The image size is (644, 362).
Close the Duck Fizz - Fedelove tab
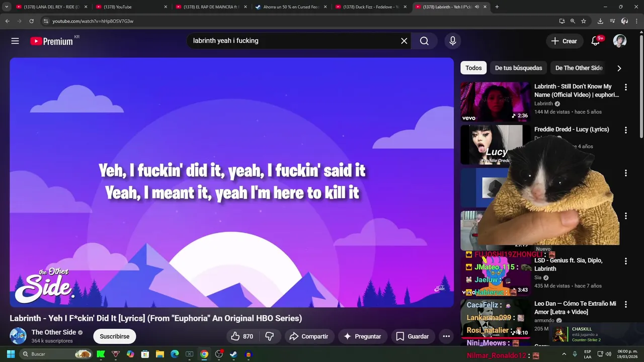(x=405, y=7)
